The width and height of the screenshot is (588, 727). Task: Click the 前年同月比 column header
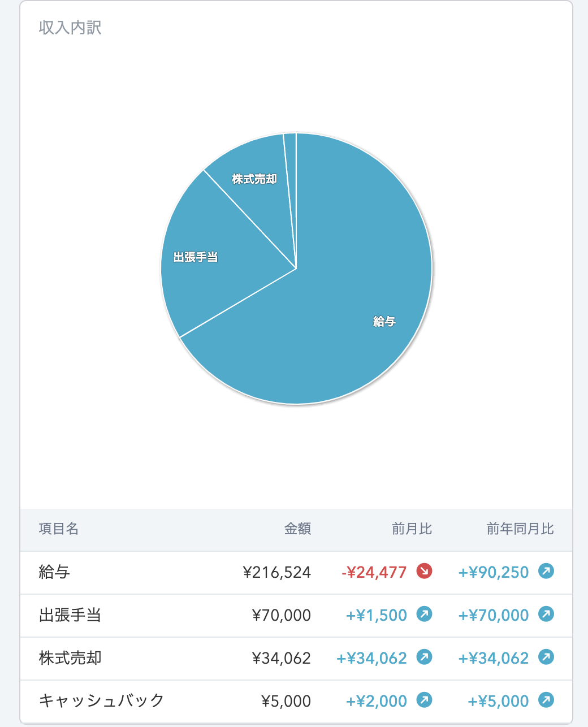[x=520, y=529]
